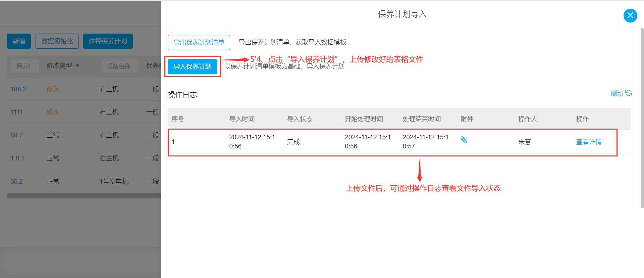This screenshot has width=644, height=278.
Task: Click 导出保养计划清单 button
Action: click(199, 42)
